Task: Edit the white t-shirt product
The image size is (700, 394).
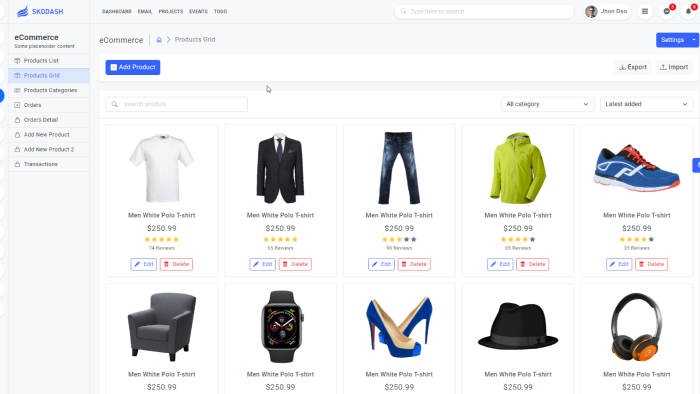Action: pyautogui.click(x=144, y=264)
